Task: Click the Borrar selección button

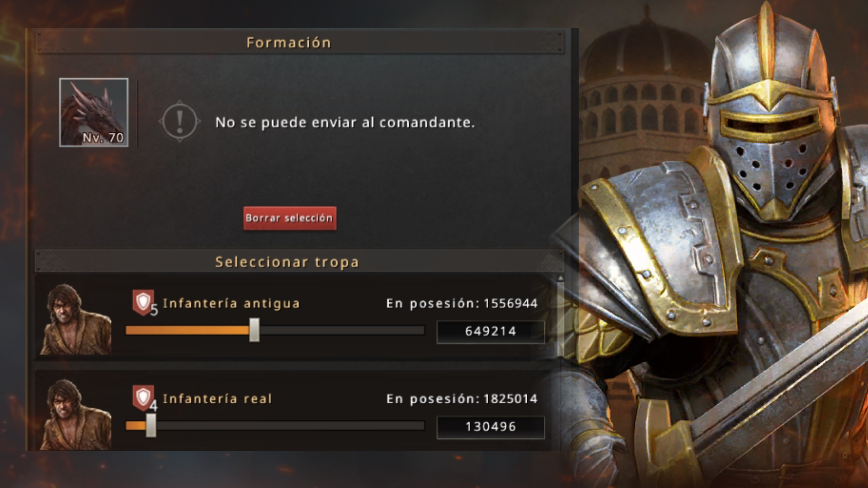Action: click(290, 218)
